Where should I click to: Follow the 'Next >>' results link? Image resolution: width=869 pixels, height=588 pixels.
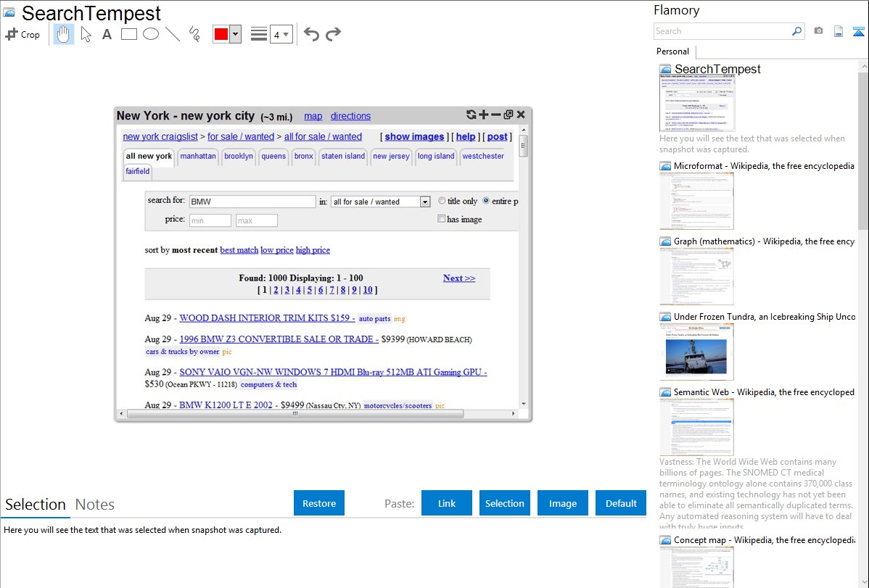coord(459,278)
